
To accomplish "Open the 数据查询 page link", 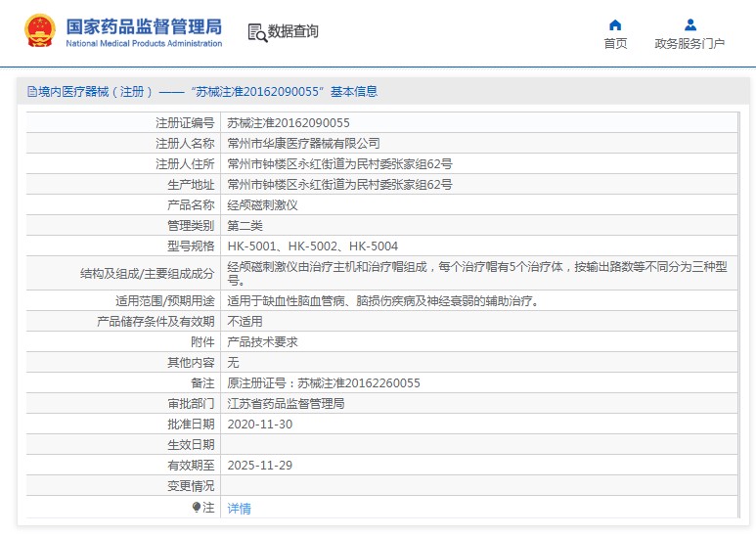I will (292, 31).
